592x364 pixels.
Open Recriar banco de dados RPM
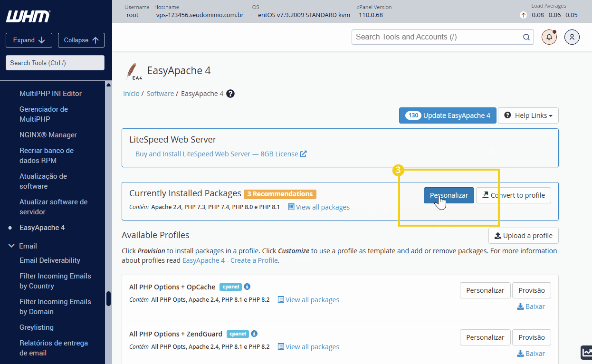coord(47,155)
